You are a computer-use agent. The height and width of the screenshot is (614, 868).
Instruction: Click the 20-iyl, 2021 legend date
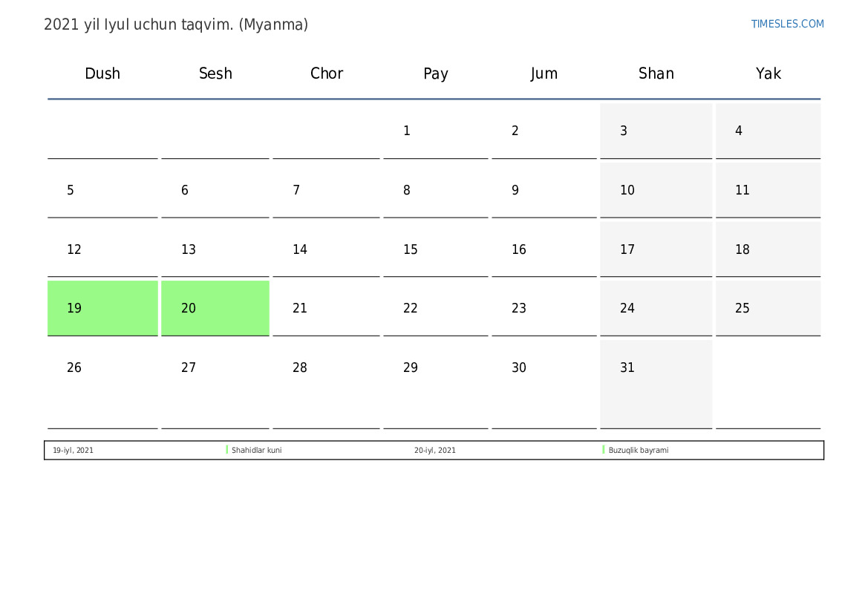[435, 451]
